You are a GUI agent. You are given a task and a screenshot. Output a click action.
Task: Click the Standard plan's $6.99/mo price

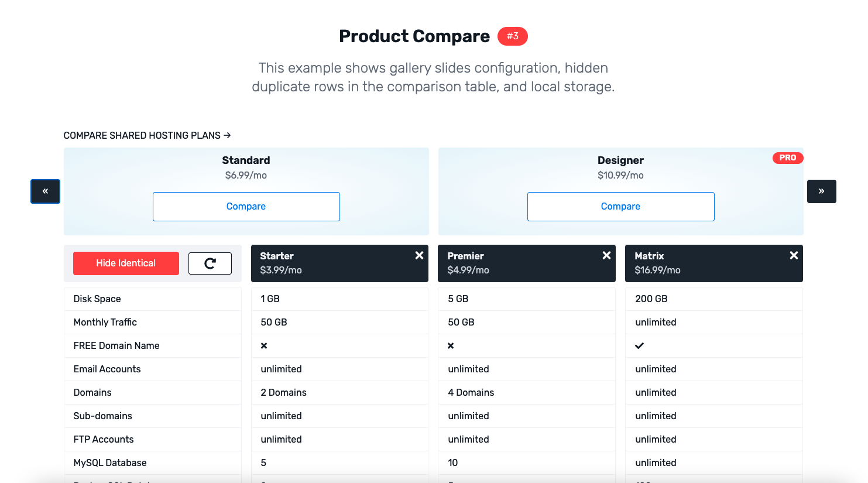(x=246, y=174)
